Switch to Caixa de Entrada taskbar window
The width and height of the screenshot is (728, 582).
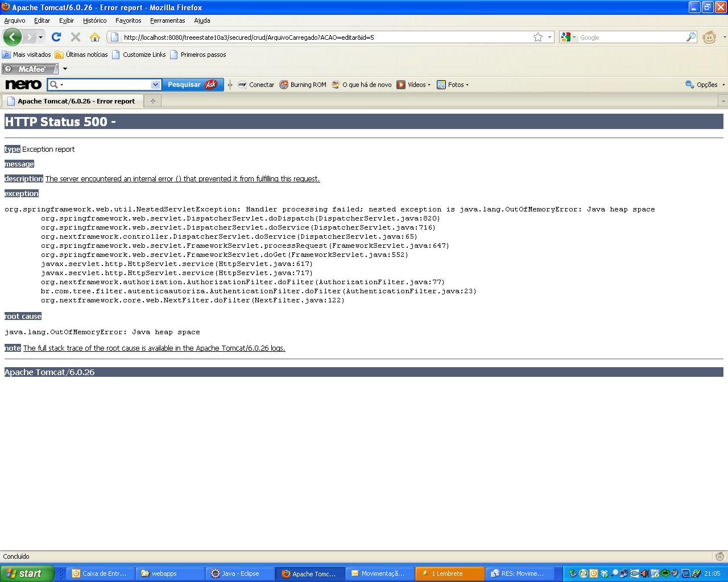click(x=101, y=573)
